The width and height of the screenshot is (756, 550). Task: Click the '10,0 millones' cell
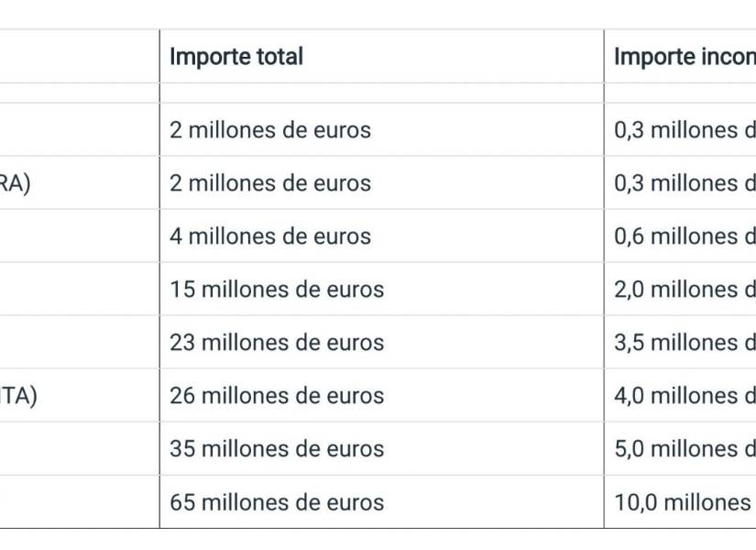(684, 502)
